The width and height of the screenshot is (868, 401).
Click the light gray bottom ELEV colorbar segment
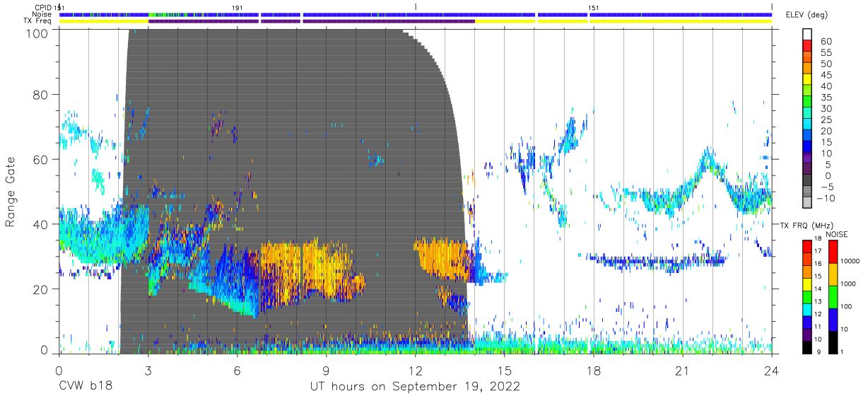(x=808, y=202)
